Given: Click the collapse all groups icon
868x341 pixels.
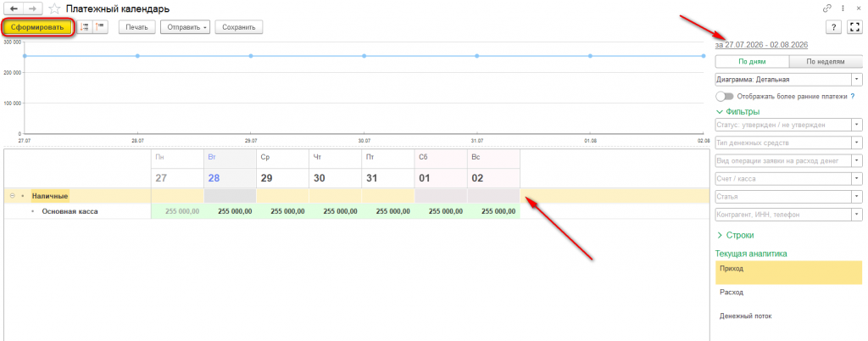Looking at the screenshot, I should point(101,26).
